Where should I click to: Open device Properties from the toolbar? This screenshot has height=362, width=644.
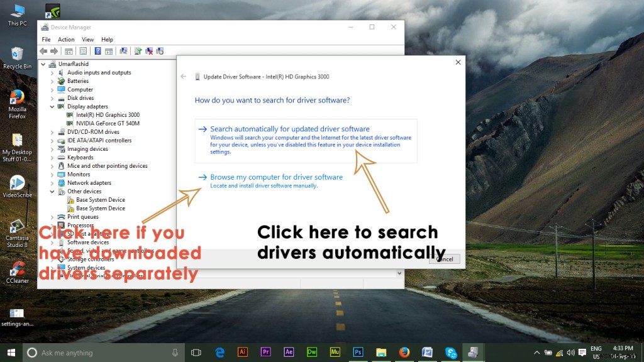pos(82,51)
